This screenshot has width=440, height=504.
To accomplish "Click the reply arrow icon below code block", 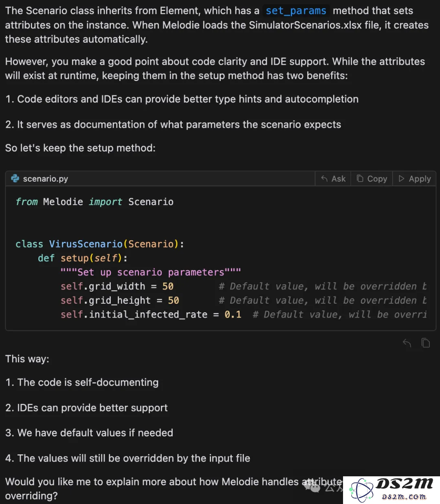I will point(407,343).
